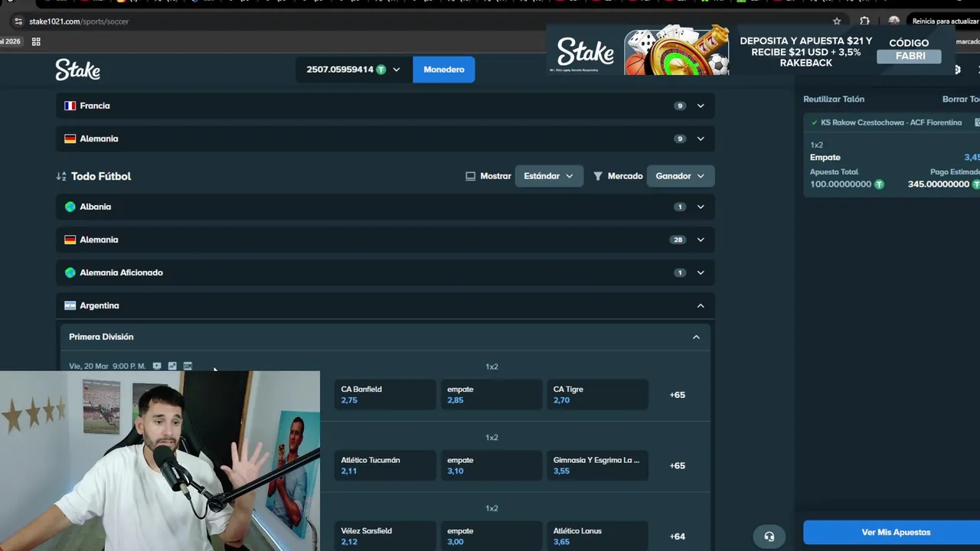Click the Todo Fútbol heading
This screenshot has width=980, height=551.
pyautogui.click(x=101, y=176)
